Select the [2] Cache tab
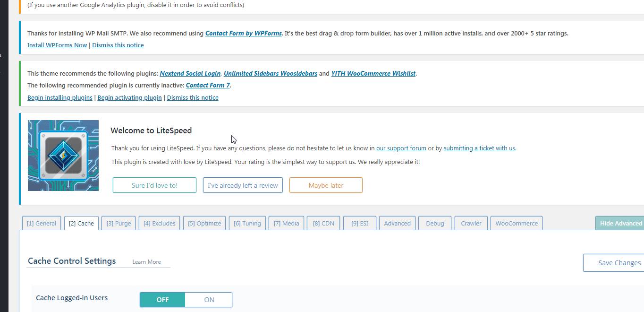644x312 pixels. coord(81,223)
